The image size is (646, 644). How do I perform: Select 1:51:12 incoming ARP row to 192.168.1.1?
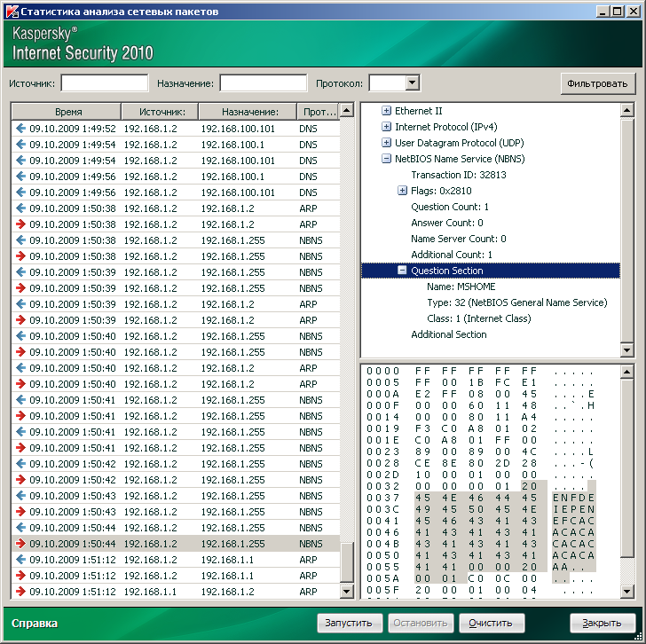[176, 560]
